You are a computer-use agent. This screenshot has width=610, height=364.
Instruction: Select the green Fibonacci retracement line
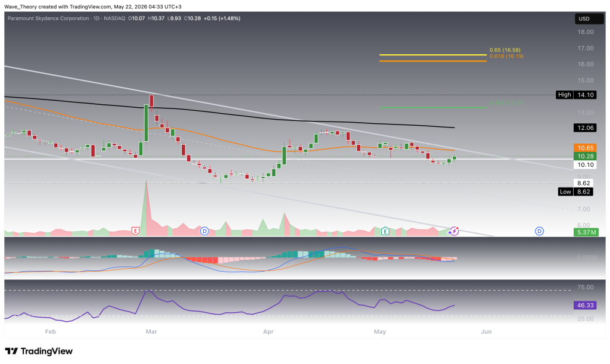[x=433, y=107]
